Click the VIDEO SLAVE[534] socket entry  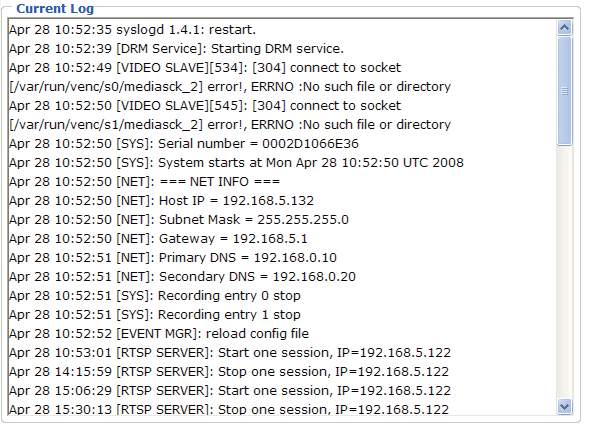[205, 68]
